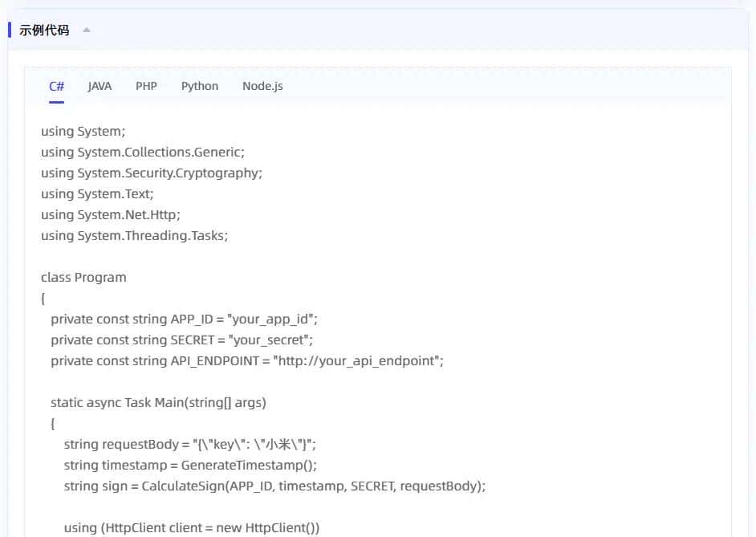The height and width of the screenshot is (537, 756).
Task: Collapse the 示例代码 section arrow
Action: click(x=87, y=31)
